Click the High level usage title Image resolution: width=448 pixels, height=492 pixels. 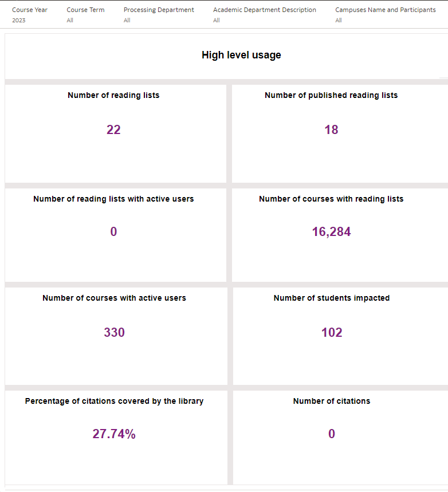click(241, 55)
